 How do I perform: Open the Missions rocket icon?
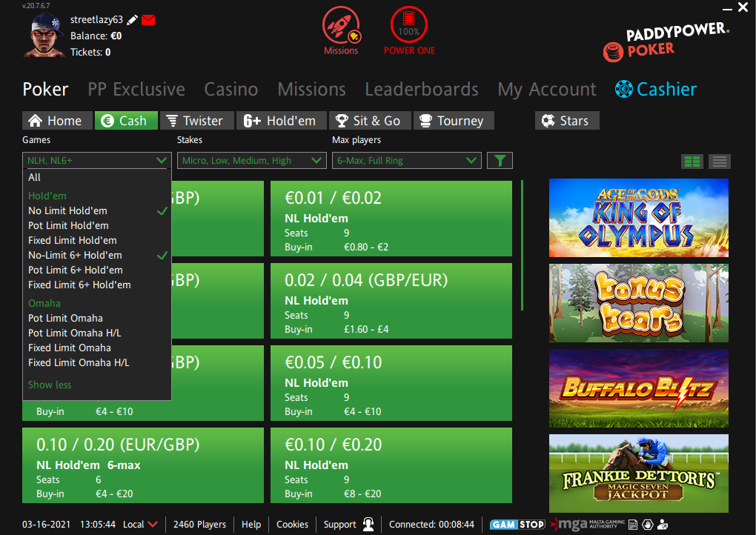click(341, 25)
